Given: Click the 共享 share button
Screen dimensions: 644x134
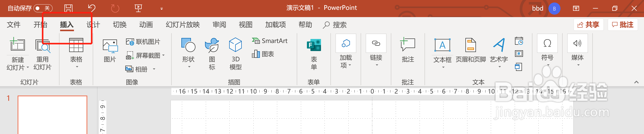Looking at the screenshot, I should (x=588, y=25).
